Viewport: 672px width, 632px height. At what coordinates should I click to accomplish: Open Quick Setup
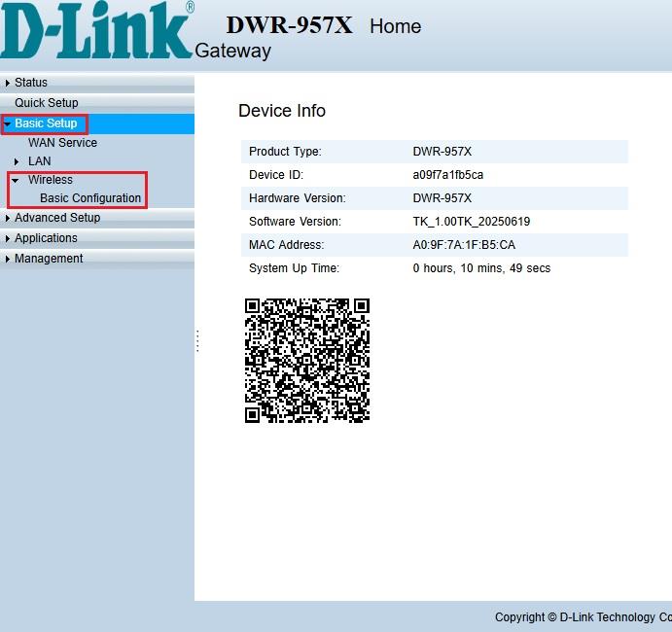[47, 103]
